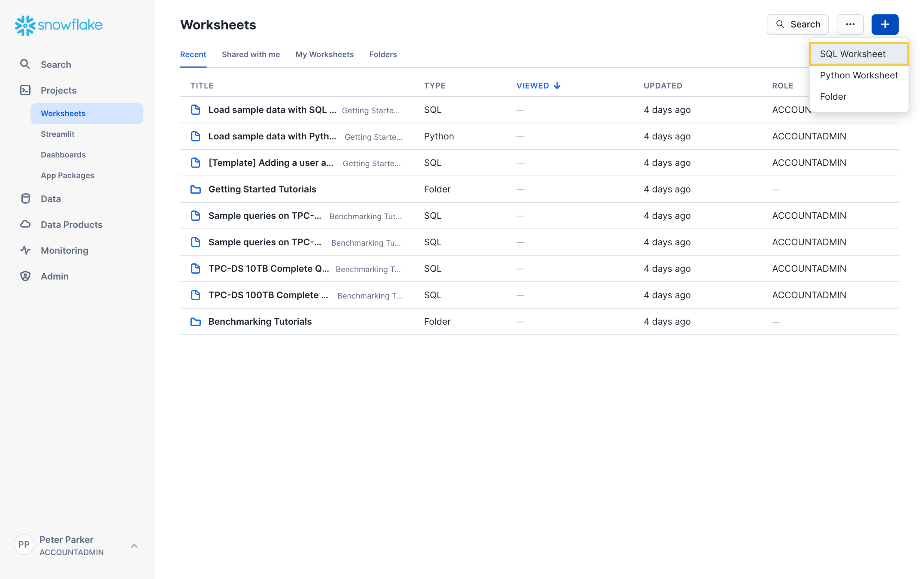
Task: Click the Data database icon in sidebar
Action: [x=25, y=199]
